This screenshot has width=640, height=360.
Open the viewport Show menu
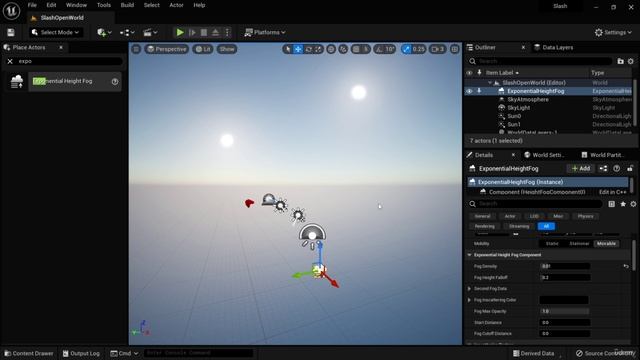point(227,49)
